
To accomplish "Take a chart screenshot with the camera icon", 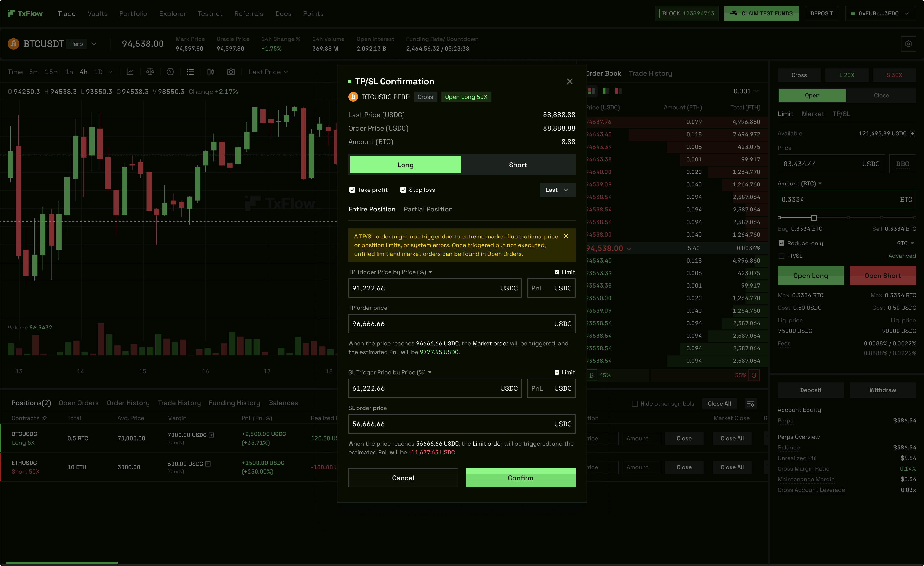I will (231, 72).
